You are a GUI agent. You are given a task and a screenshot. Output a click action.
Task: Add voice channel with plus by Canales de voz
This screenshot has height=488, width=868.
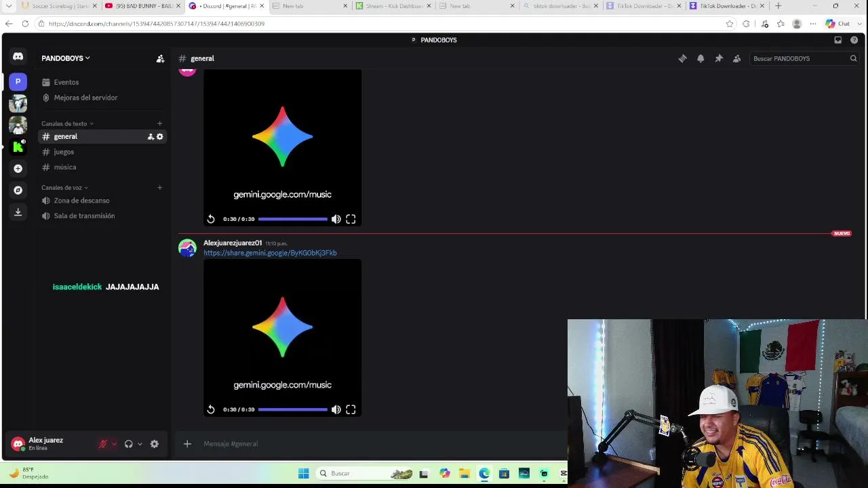tap(159, 188)
